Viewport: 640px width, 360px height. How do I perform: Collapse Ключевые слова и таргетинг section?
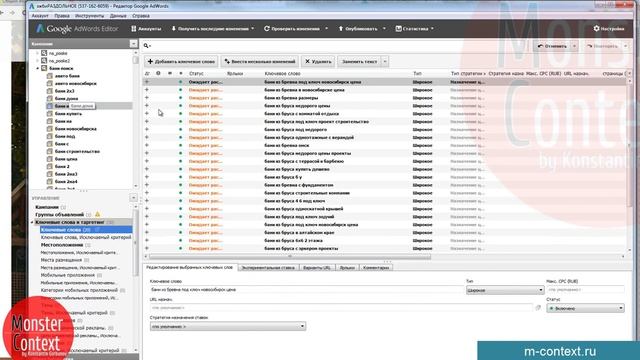32,222
